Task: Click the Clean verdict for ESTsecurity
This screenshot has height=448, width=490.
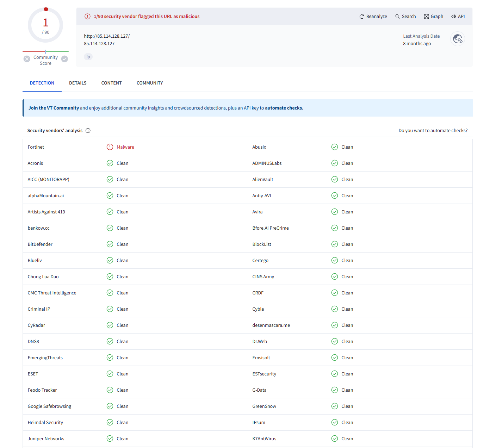Action: [347, 374]
